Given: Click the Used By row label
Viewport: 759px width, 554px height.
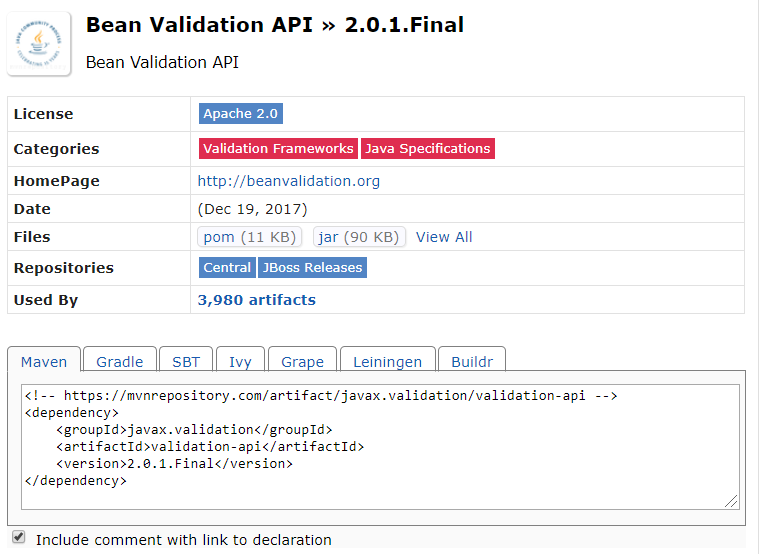Looking at the screenshot, I should click(46, 300).
